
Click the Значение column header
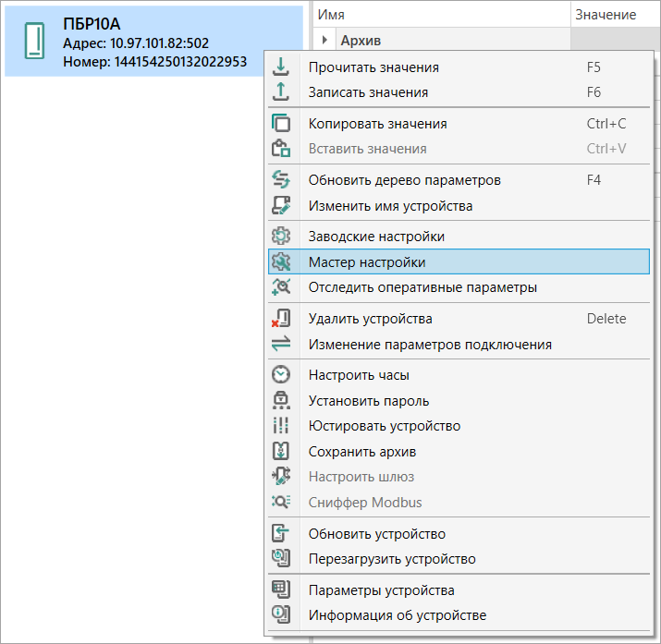pyautogui.click(x=616, y=15)
